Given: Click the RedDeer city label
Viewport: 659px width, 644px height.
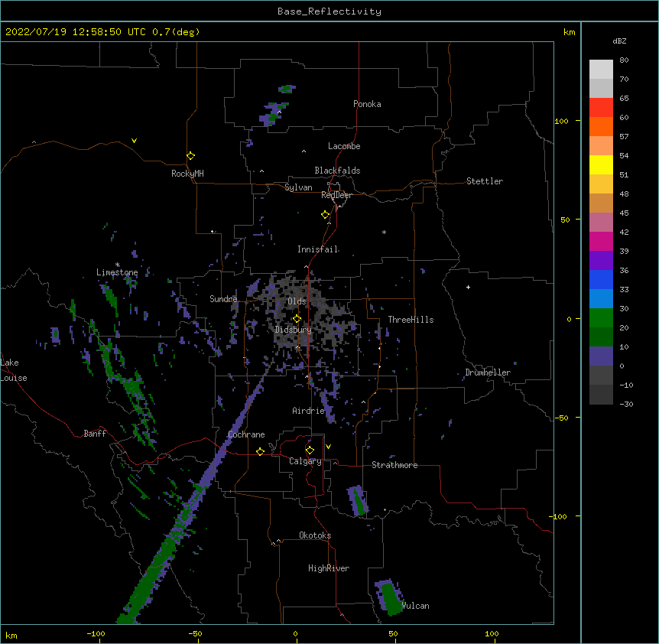Looking at the screenshot, I should pyautogui.click(x=336, y=195).
